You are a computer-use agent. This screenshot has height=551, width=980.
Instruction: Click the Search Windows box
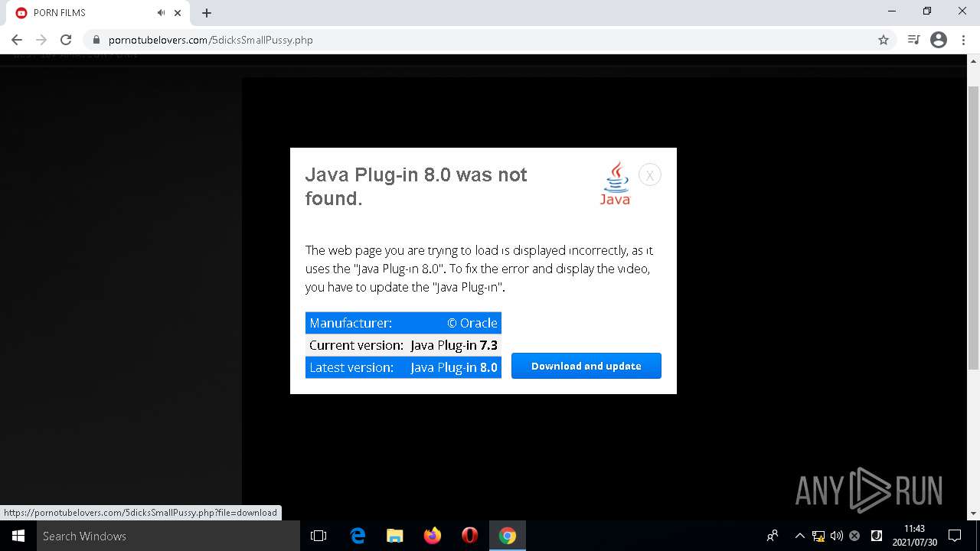pos(168,536)
